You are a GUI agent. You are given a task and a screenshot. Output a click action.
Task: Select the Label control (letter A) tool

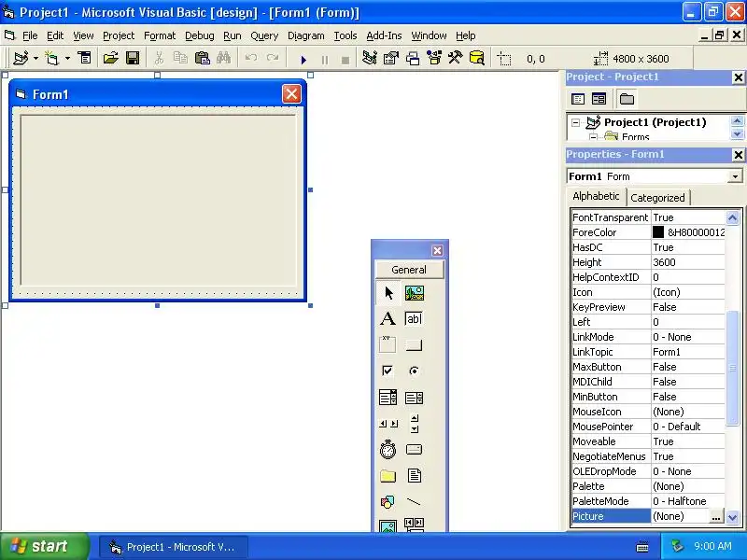(388, 318)
